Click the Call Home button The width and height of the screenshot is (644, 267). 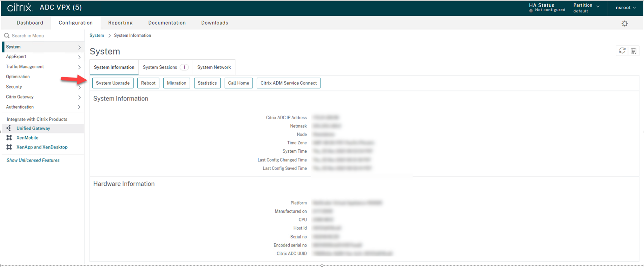238,83
